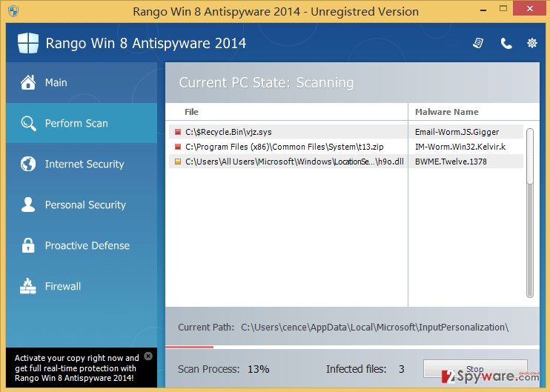Click the 13% scan process value
550x392 pixels.
[258, 369]
